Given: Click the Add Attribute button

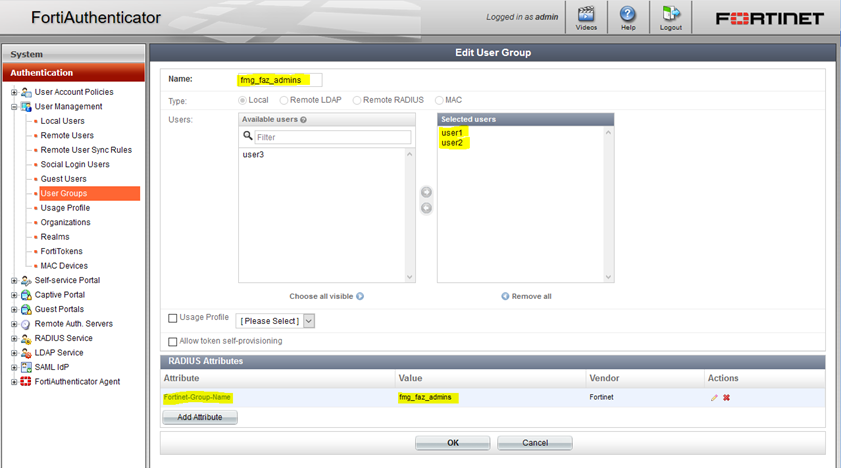Looking at the screenshot, I should pyautogui.click(x=200, y=417).
